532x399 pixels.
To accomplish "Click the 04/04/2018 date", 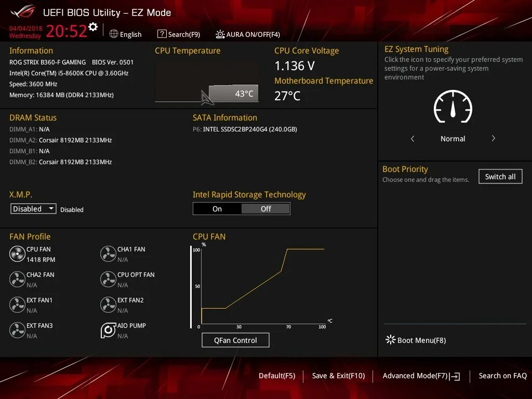I will [x=26, y=29].
